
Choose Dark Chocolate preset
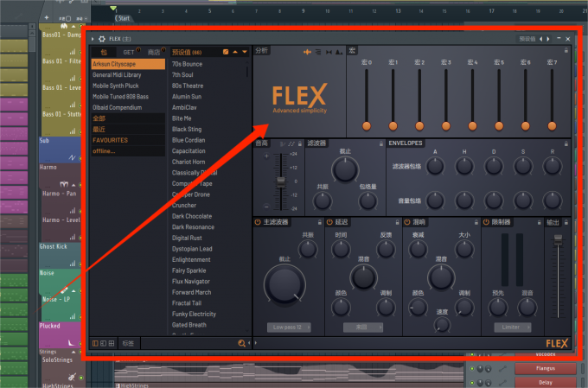(192, 216)
